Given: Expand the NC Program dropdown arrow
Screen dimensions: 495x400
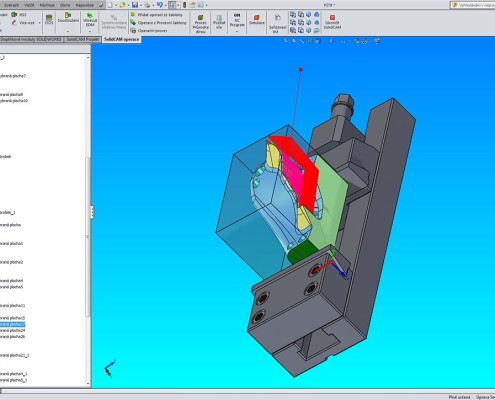Looking at the screenshot, I should (x=237, y=31).
